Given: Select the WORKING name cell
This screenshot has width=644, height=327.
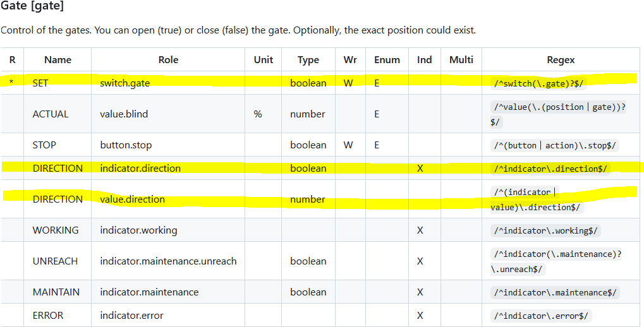Looking at the screenshot, I should pos(56,230).
